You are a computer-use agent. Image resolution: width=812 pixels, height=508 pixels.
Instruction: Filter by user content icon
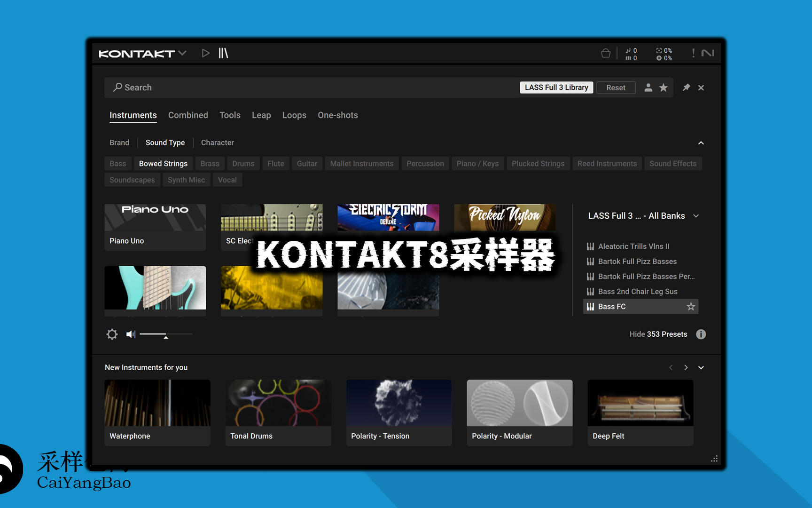tap(648, 87)
